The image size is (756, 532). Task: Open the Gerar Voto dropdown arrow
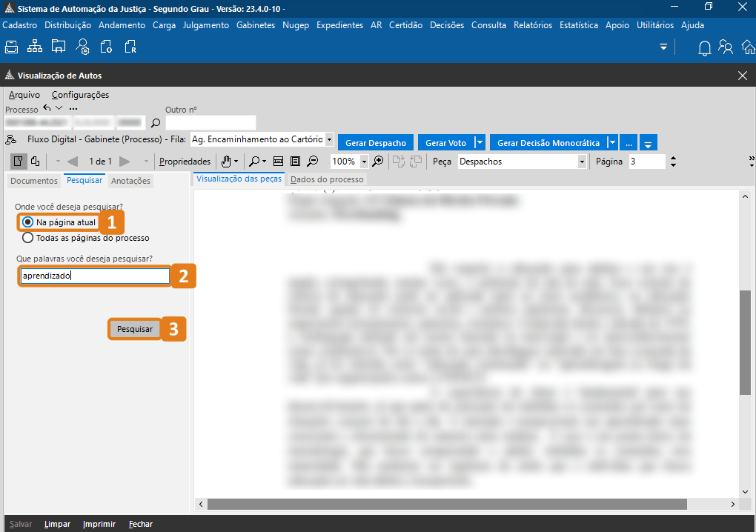[480, 142]
